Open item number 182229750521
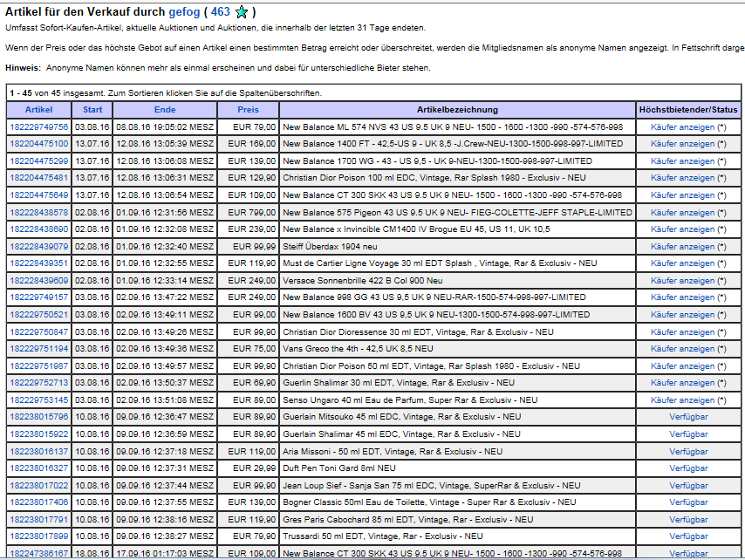Viewport: 745px width, 560px height. 39,314
